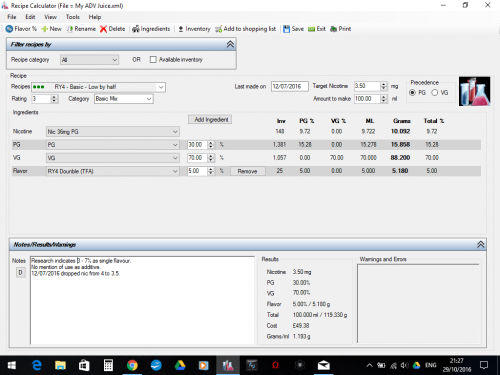Adjust the PG percent spinner
This screenshot has height=375, width=500.
(x=211, y=145)
